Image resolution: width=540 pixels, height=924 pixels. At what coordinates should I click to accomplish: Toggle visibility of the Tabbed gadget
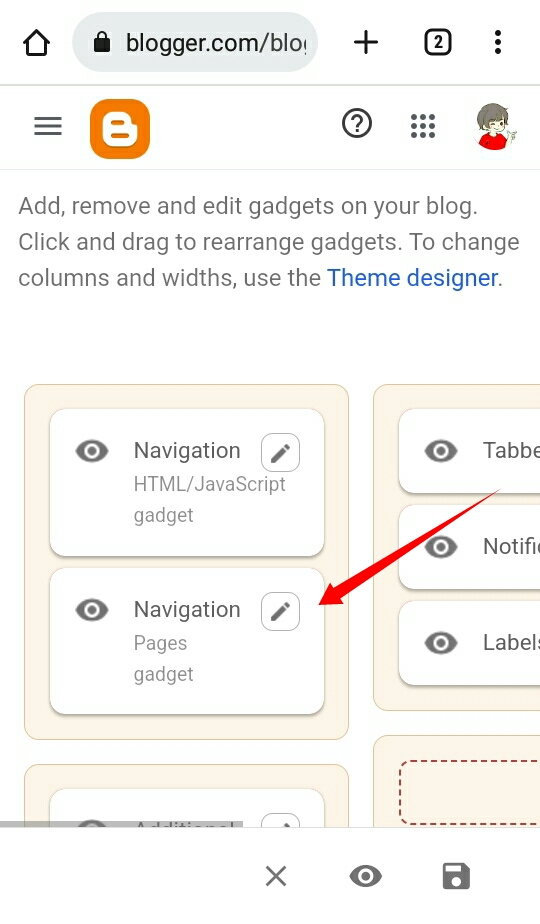(x=441, y=451)
